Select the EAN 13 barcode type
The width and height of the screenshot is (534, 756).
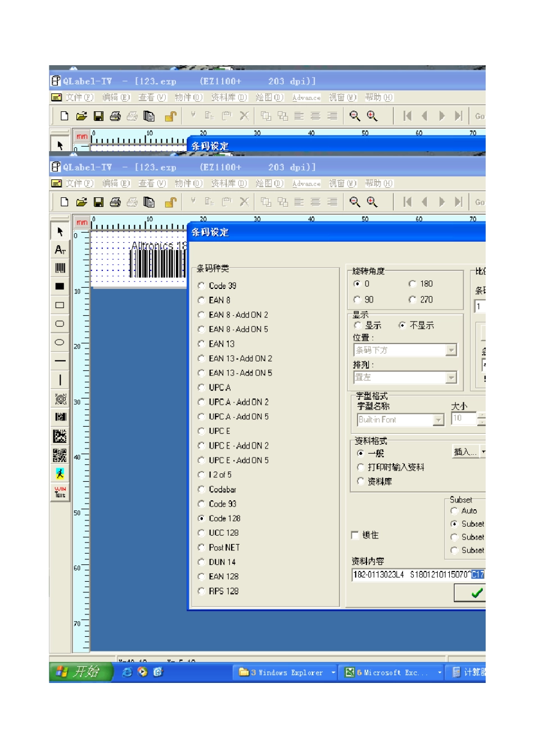click(201, 344)
